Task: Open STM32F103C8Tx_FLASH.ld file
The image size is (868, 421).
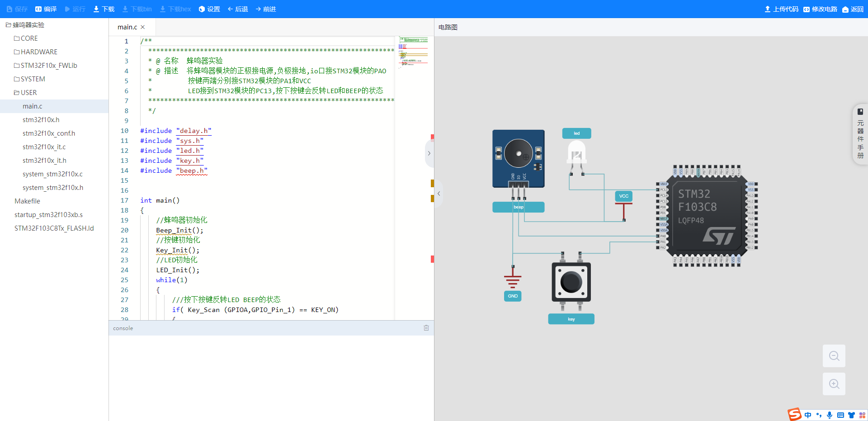Action: click(x=54, y=228)
